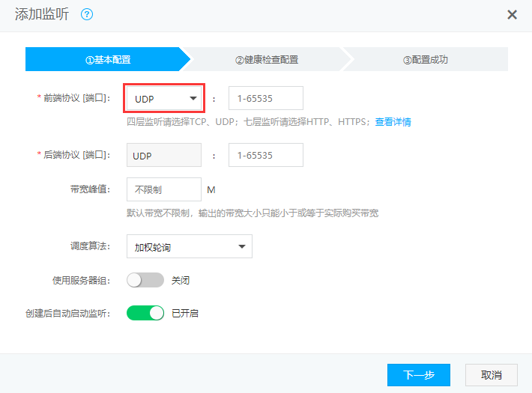Screen dimensions: 532x393
Task: Focus the 后端协议 port input field
Action: pos(265,156)
